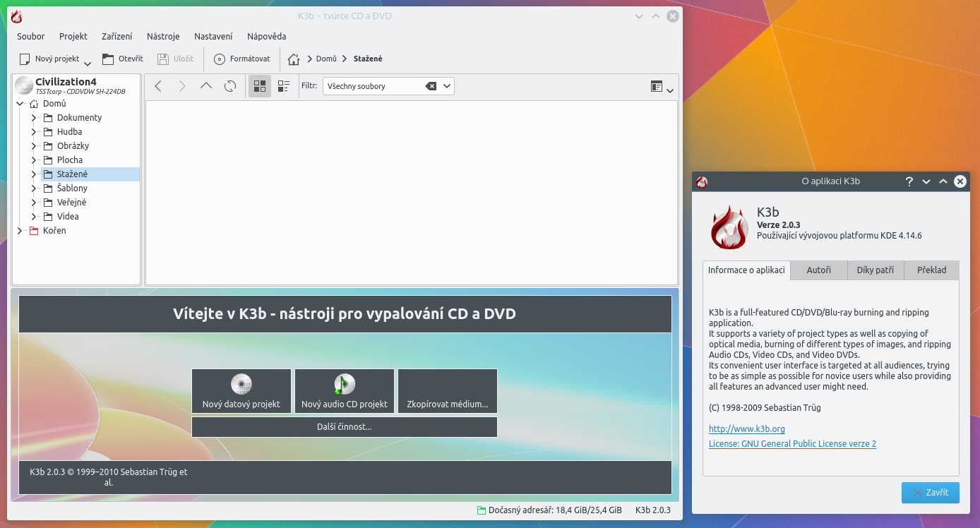Reload the file browser view
The image size is (980, 528).
(x=230, y=86)
